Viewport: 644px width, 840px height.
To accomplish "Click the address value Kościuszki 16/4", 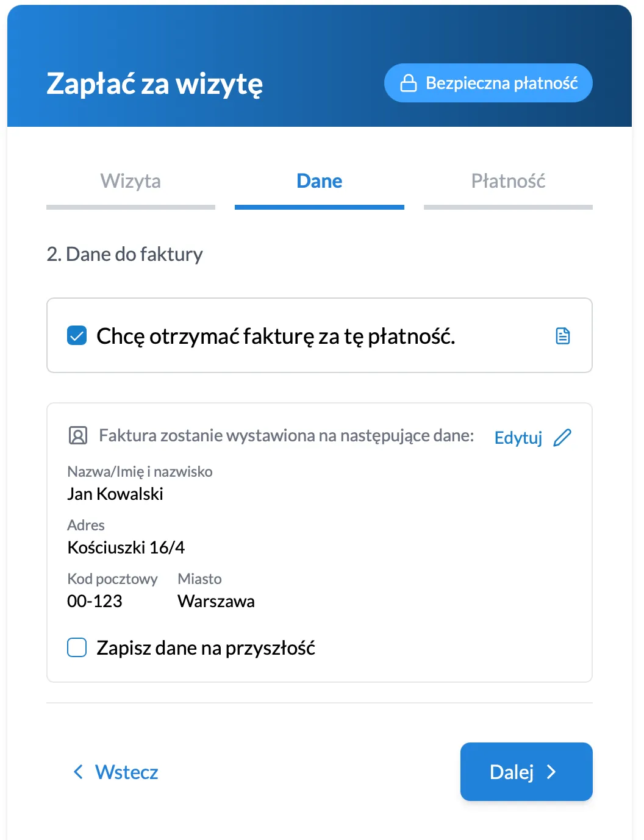I will (x=126, y=547).
